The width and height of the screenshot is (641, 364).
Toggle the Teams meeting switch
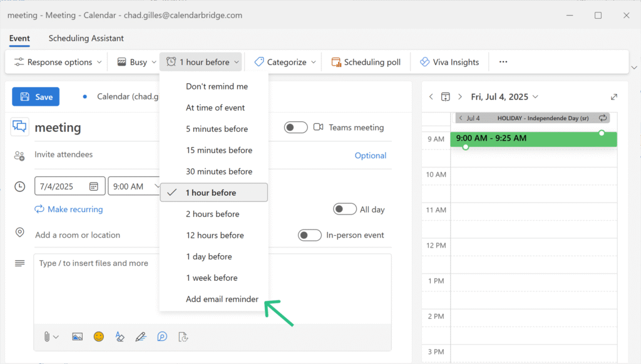[x=295, y=128]
